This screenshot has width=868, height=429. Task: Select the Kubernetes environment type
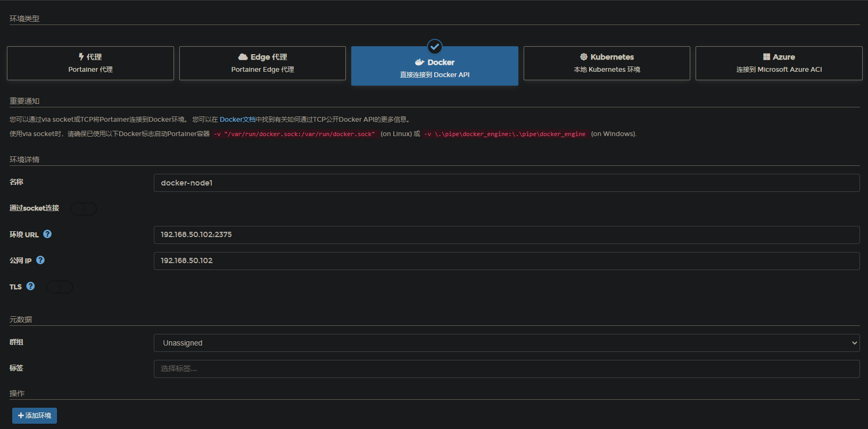coord(607,63)
